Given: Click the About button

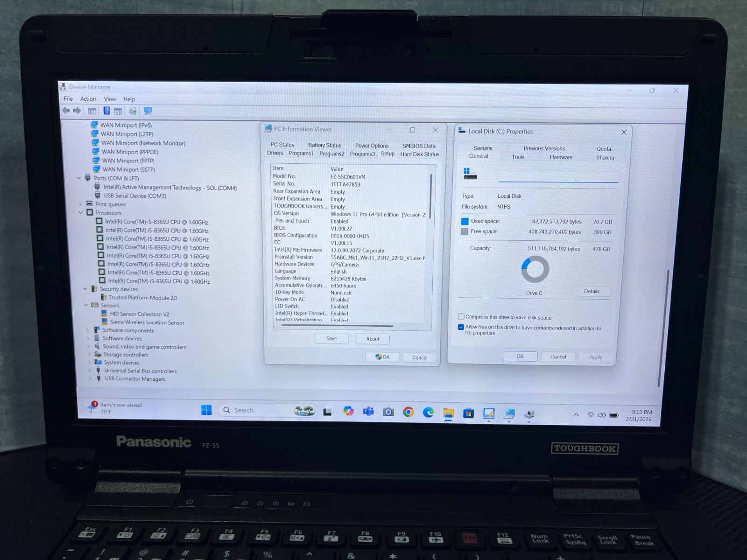Looking at the screenshot, I should click(x=373, y=339).
